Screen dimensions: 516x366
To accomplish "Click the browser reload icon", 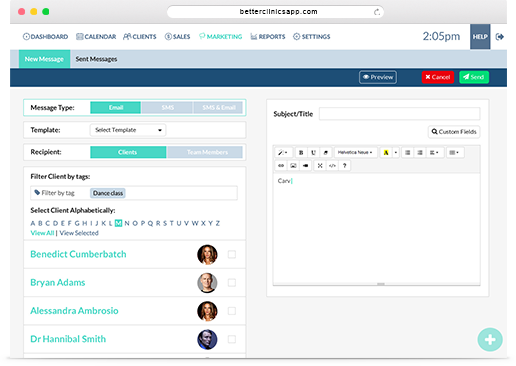I will 377,12.
